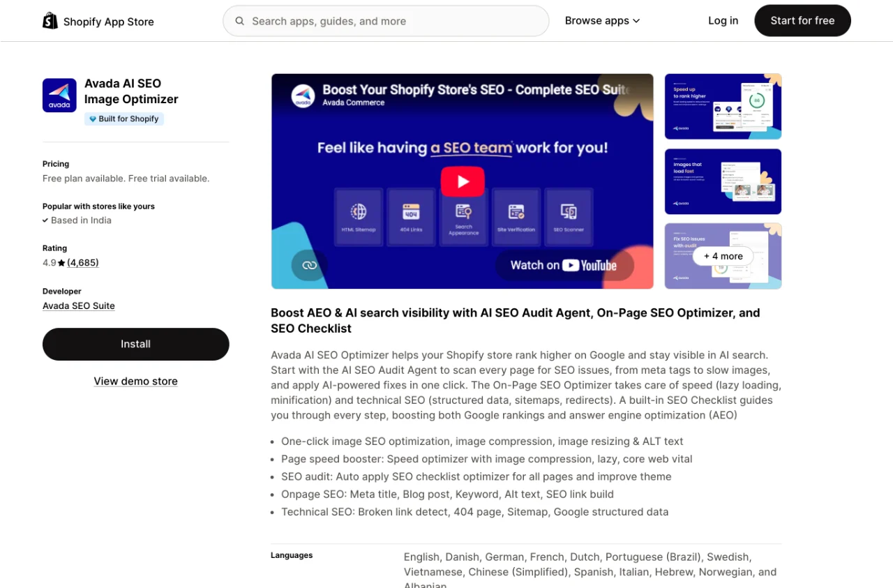
Task: Click the Avada Commerce channel name
Action: click(x=353, y=103)
